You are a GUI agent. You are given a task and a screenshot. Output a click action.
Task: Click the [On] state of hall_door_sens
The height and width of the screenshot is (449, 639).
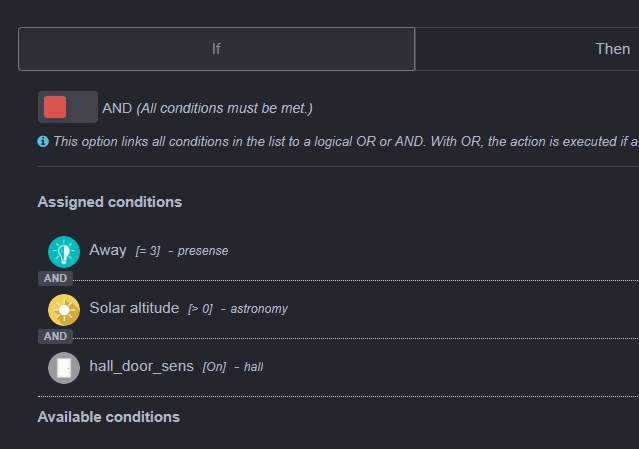(x=214, y=367)
